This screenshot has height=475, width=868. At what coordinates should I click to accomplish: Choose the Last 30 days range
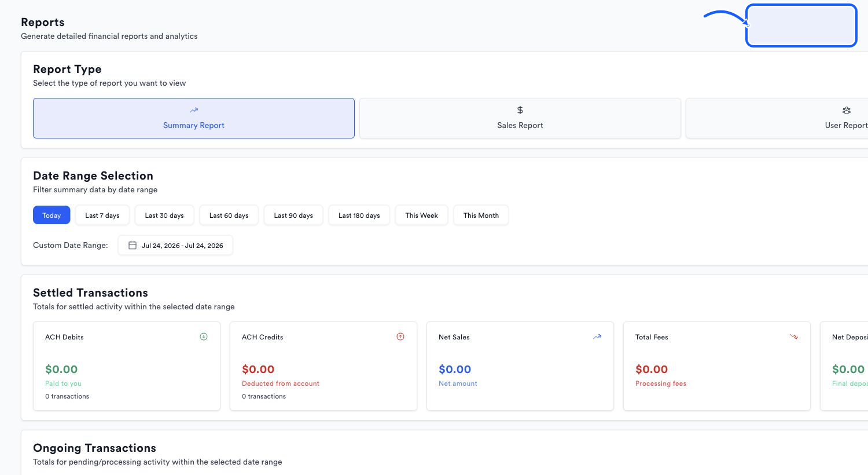[x=164, y=215]
